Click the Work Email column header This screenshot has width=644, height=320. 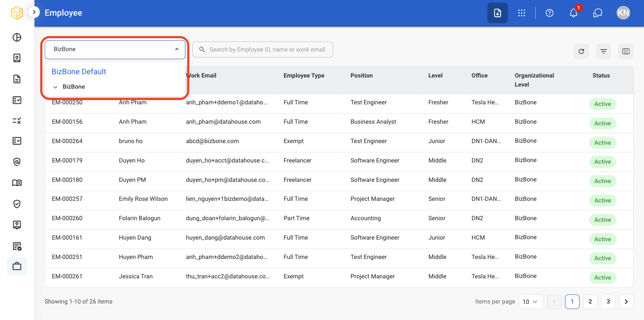[x=201, y=75]
